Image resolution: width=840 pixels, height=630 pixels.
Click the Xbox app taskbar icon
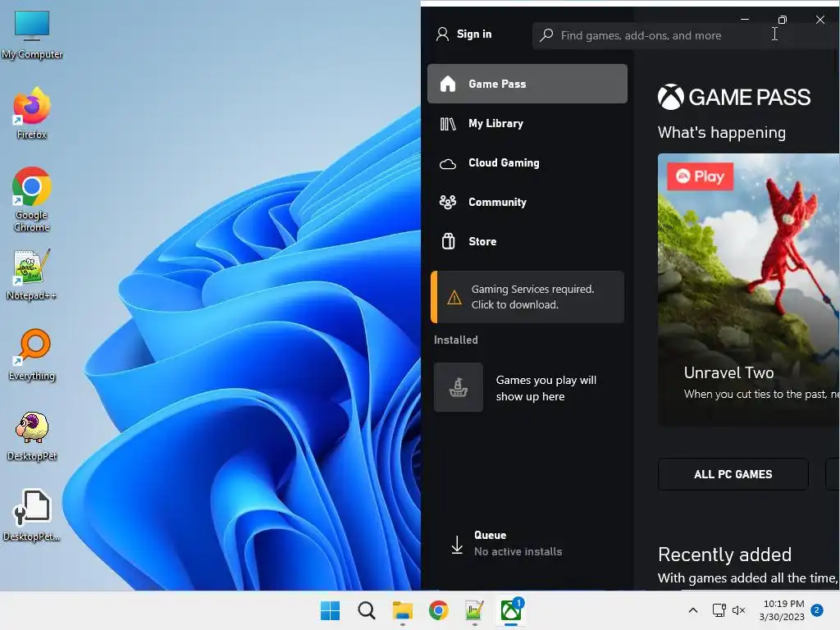click(511, 610)
